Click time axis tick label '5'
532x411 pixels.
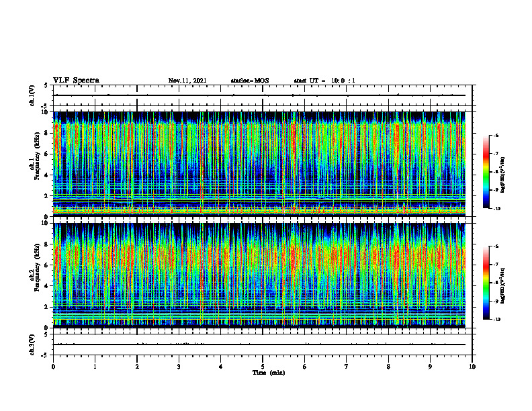pyautogui.click(x=263, y=367)
